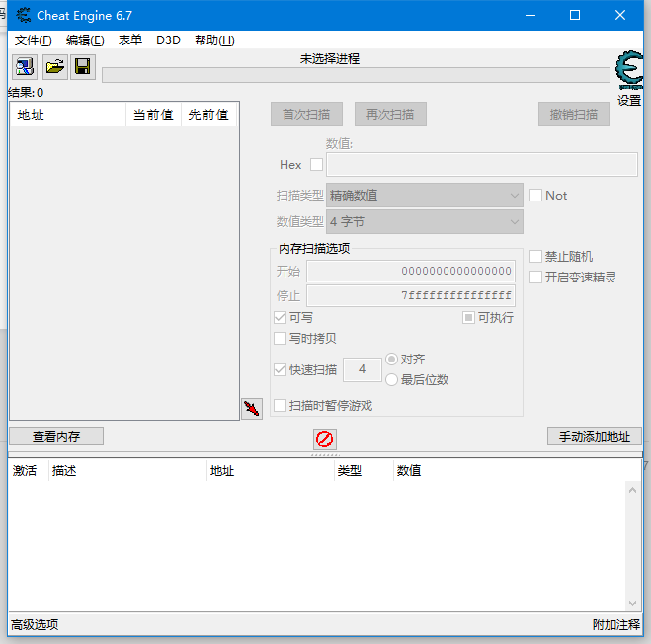Click the 查看内存 button
This screenshot has width=651, height=644.
pos(56,436)
